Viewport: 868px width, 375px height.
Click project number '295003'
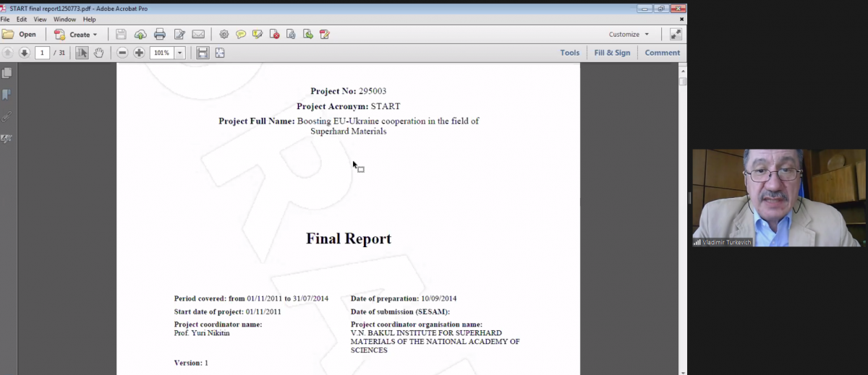click(373, 91)
